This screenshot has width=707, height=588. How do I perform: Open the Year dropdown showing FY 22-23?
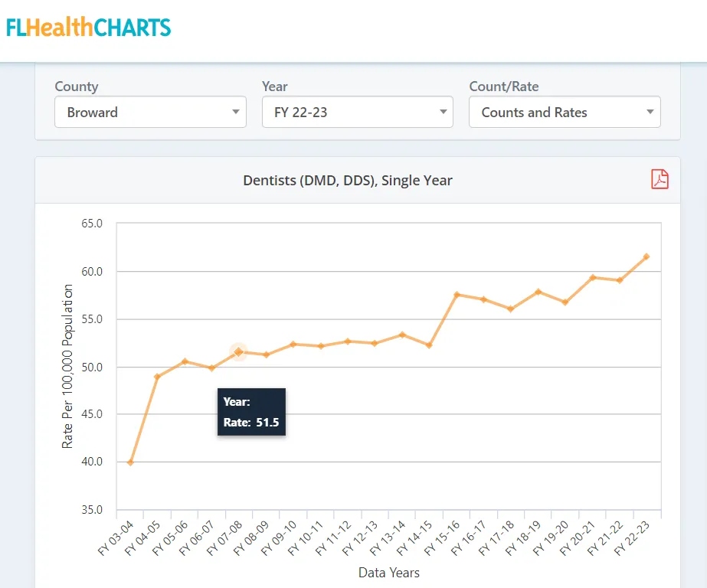357,112
